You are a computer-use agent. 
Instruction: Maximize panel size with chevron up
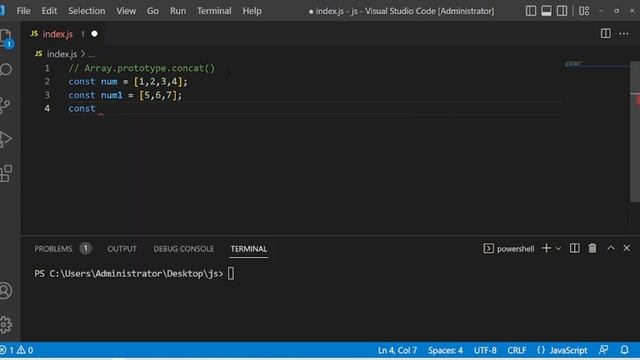tap(611, 248)
